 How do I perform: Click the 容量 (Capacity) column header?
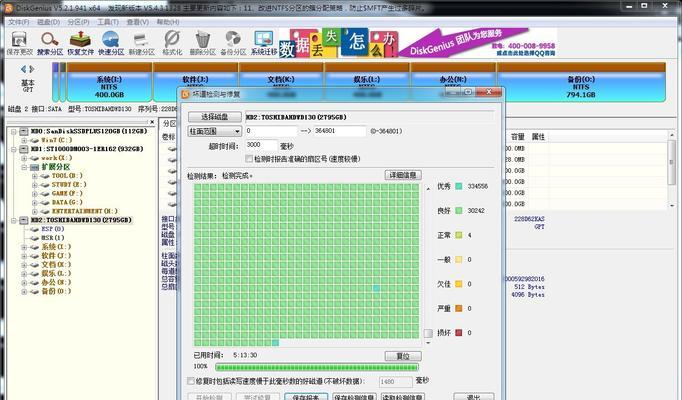click(517, 137)
